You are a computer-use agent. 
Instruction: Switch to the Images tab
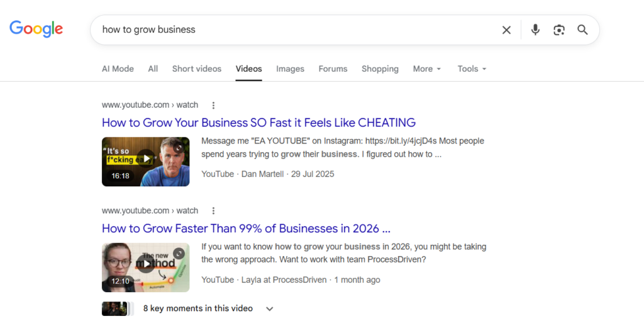[x=290, y=69]
